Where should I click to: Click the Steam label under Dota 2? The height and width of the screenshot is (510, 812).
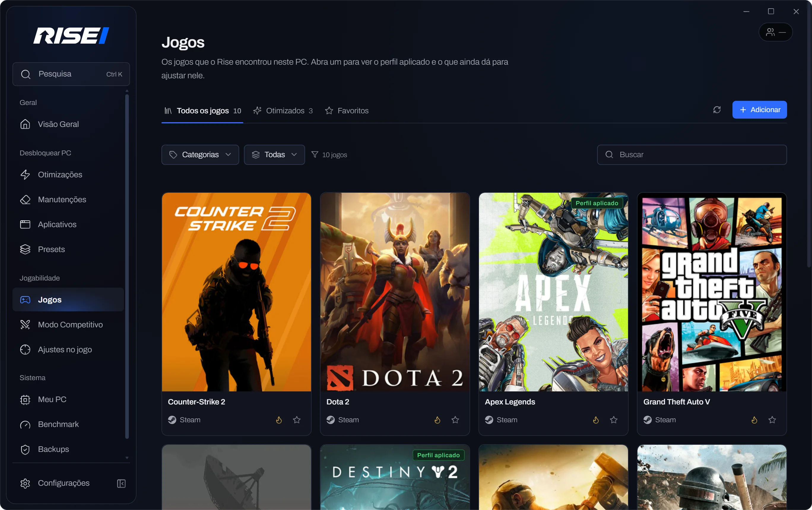(x=348, y=420)
